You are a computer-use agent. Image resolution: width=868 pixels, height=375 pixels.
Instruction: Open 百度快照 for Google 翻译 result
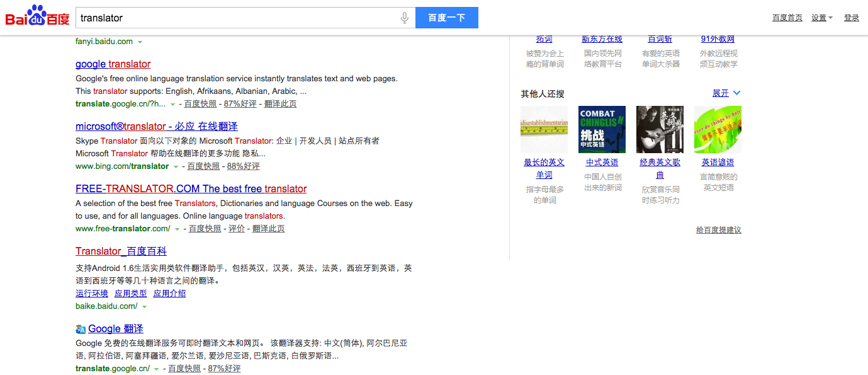(184, 368)
